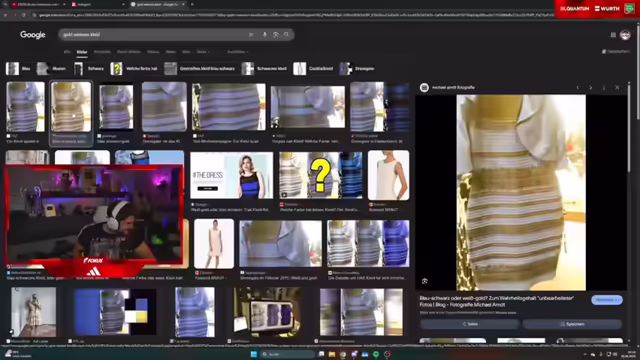Open thumbnail with blue and yellow squares

[x=115, y=312]
